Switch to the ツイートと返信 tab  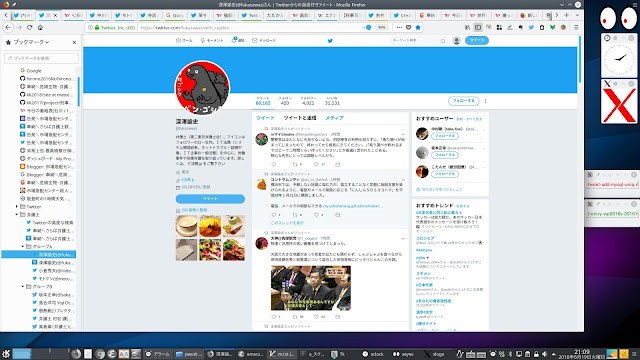pyautogui.click(x=300, y=118)
